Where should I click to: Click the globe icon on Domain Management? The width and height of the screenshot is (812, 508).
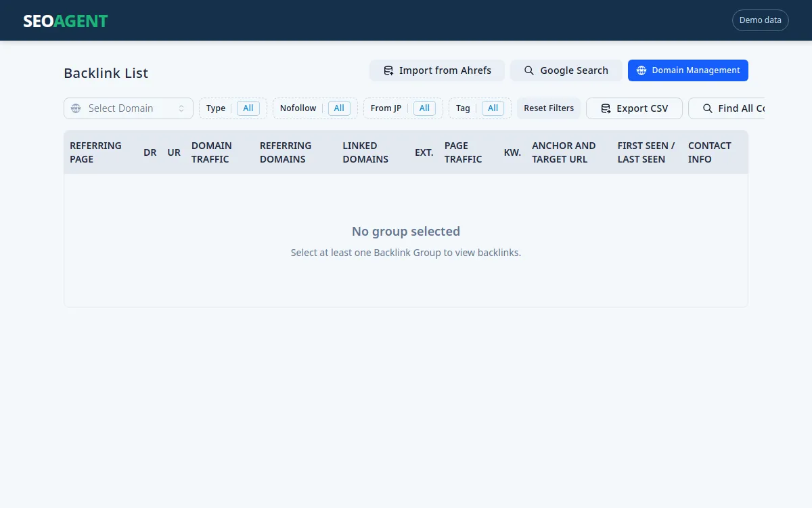pos(641,70)
